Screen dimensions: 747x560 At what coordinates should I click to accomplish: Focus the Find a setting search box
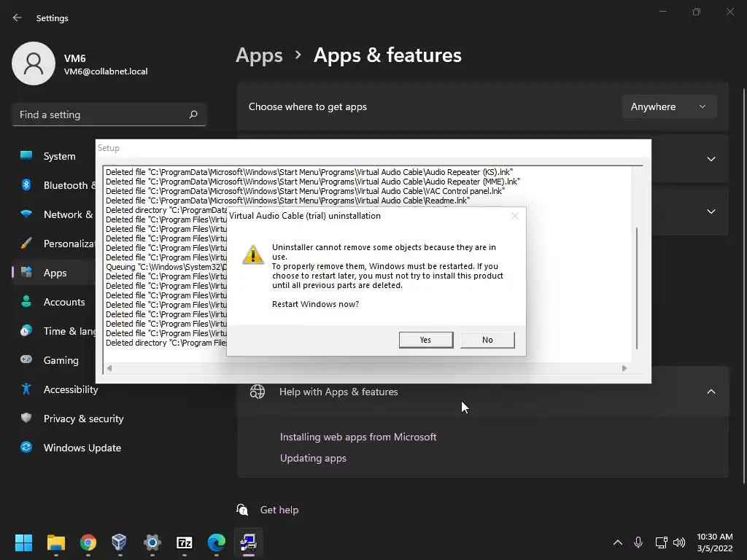(109, 114)
